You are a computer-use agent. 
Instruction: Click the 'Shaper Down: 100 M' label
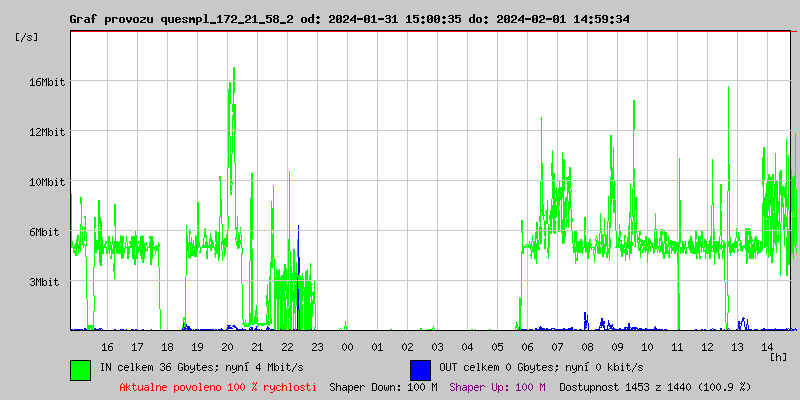tap(383, 387)
